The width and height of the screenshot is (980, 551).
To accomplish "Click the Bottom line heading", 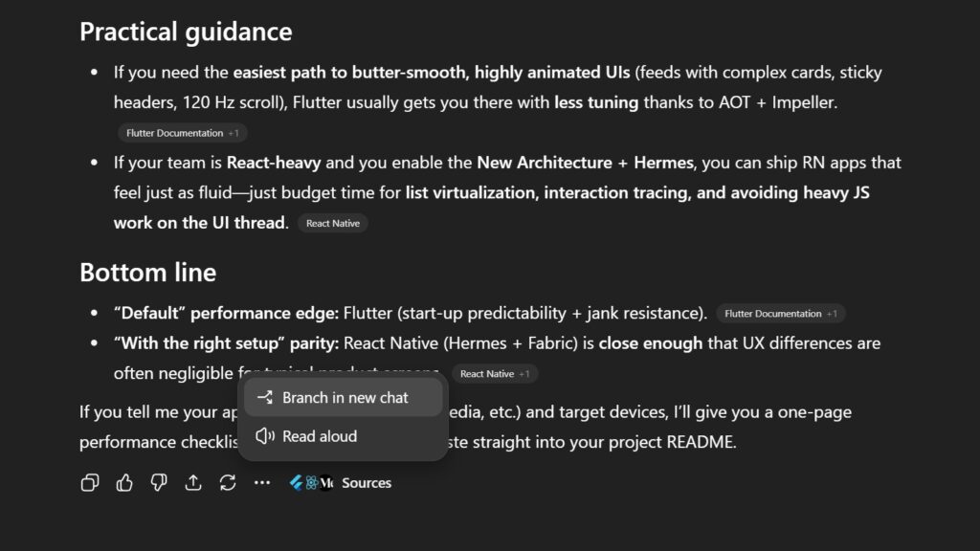I will pos(147,273).
